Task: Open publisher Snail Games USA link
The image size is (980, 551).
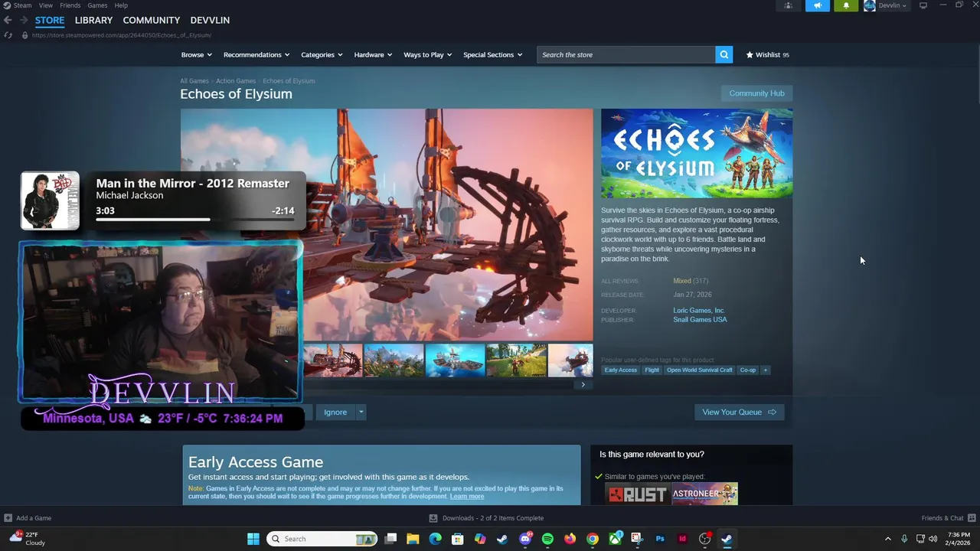Action: pos(700,320)
